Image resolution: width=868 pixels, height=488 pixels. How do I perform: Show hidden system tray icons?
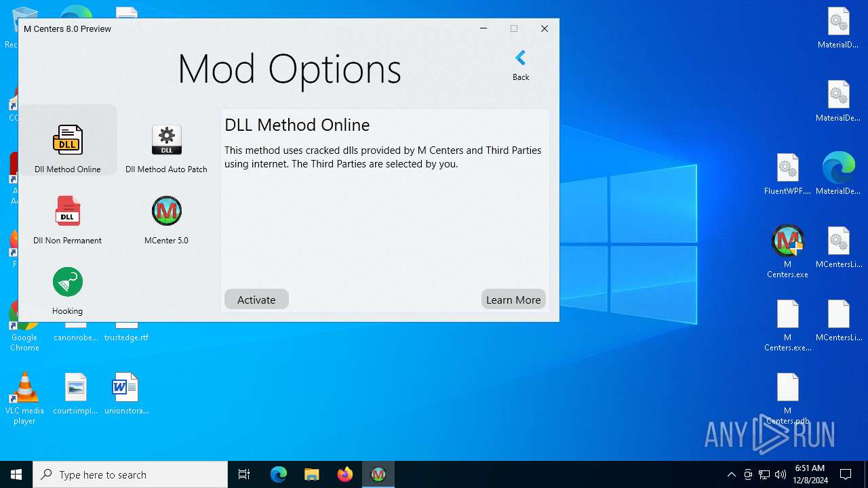(731, 474)
